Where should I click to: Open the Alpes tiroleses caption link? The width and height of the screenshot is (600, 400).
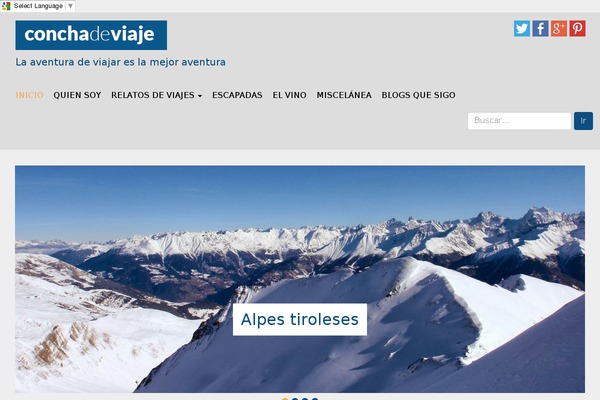click(300, 319)
